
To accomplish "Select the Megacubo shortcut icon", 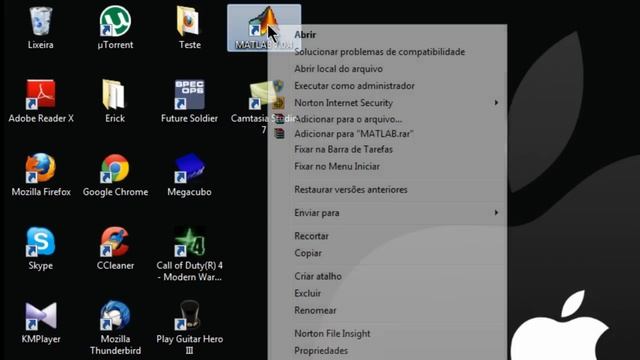I will point(189,175).
